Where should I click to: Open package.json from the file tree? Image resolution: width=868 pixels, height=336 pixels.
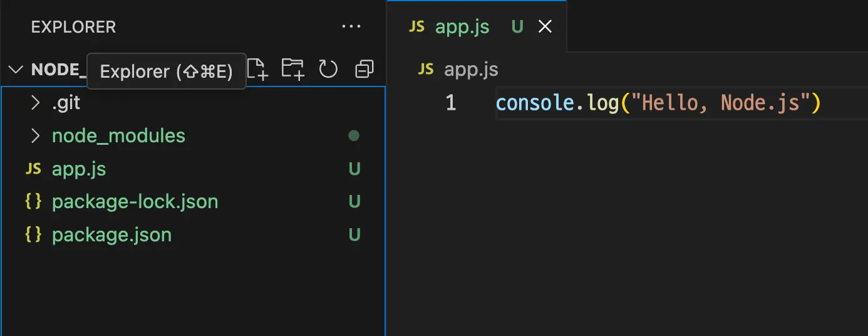[111, 235]
